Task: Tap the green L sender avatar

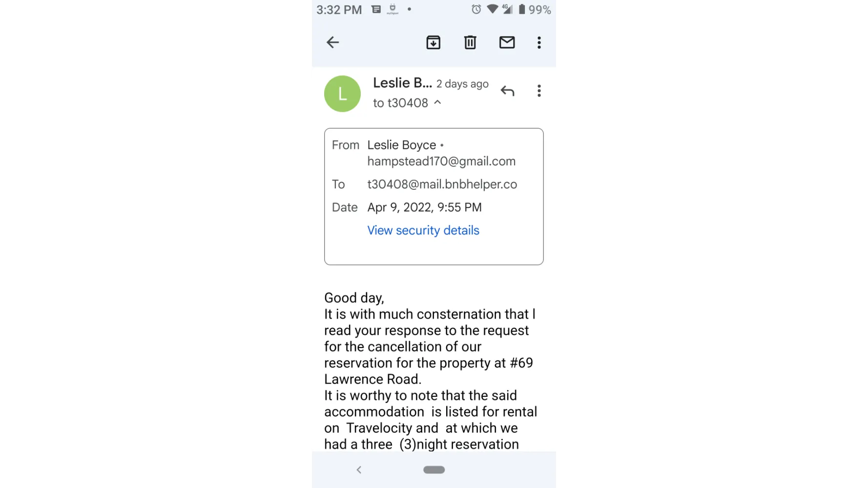Action: pos(342,94)
